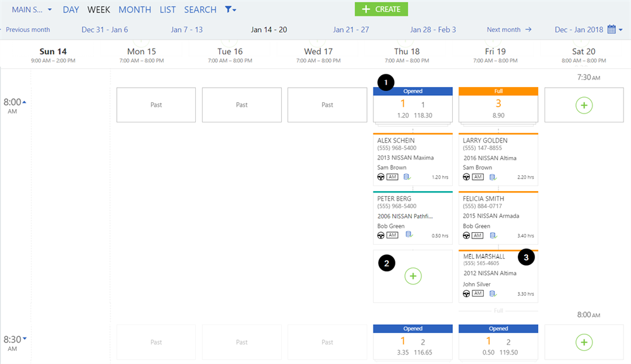Collapse the 8:00 AM time row
The width and height of the screenshot is (631, 364).
click(25, 102)
